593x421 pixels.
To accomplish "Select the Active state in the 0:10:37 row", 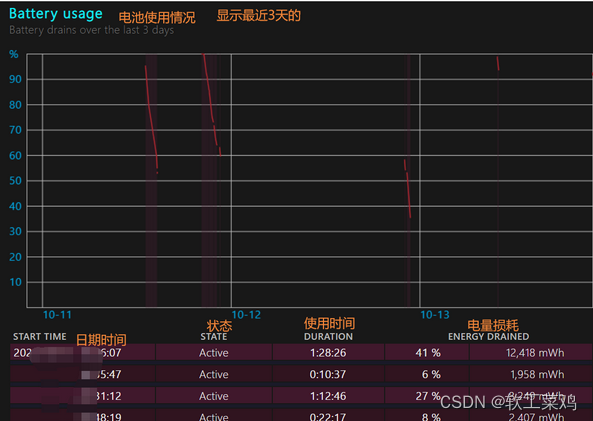I will click(214, 374).
